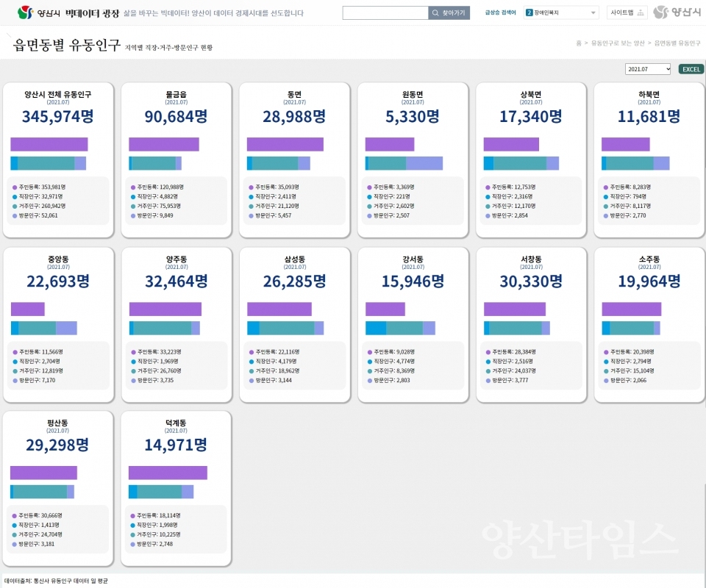Viewport: 706px width, 588px height.
Task: Click legend row 주민등록: 30,666명
Action: coord(38,515)
